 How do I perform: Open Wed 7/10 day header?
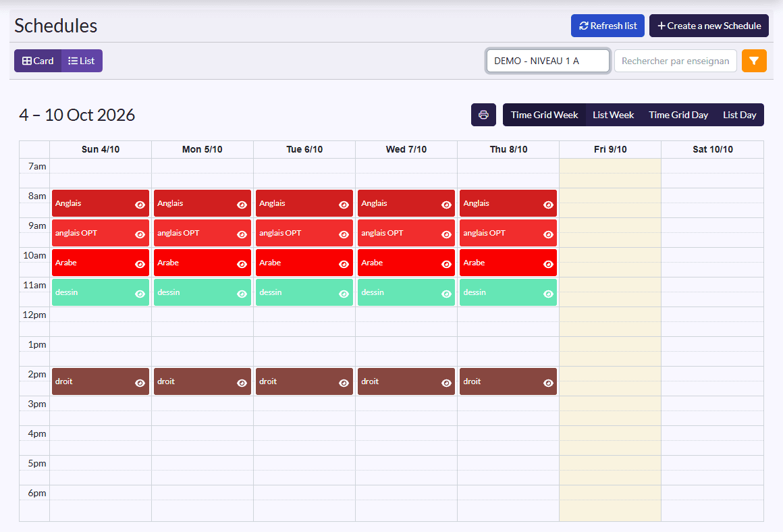(x=406, y=149)
